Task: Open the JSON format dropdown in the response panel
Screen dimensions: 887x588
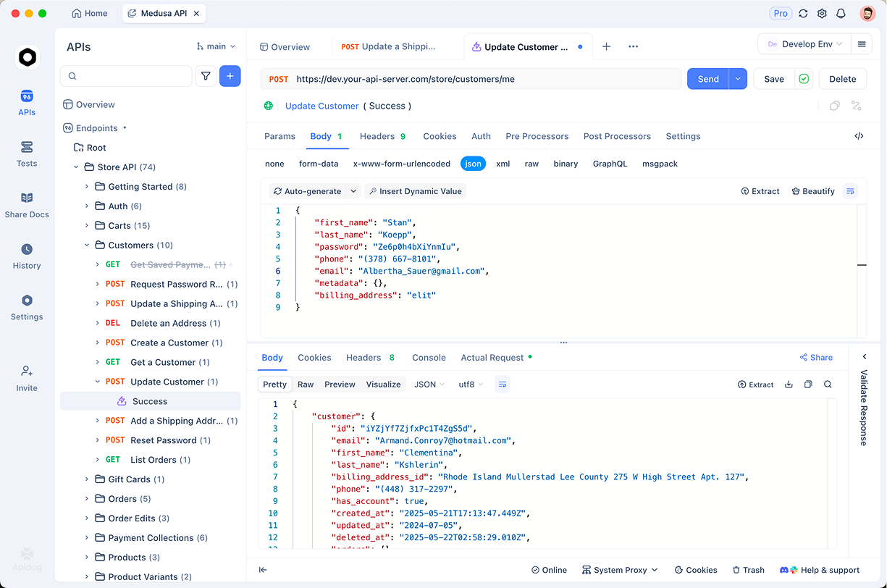Action: pos(428,385)
